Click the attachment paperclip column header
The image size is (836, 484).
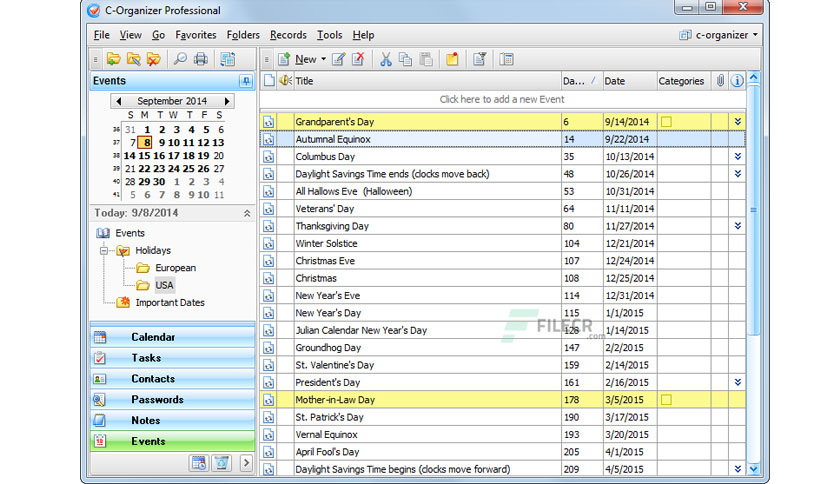(x=720, y=81)
